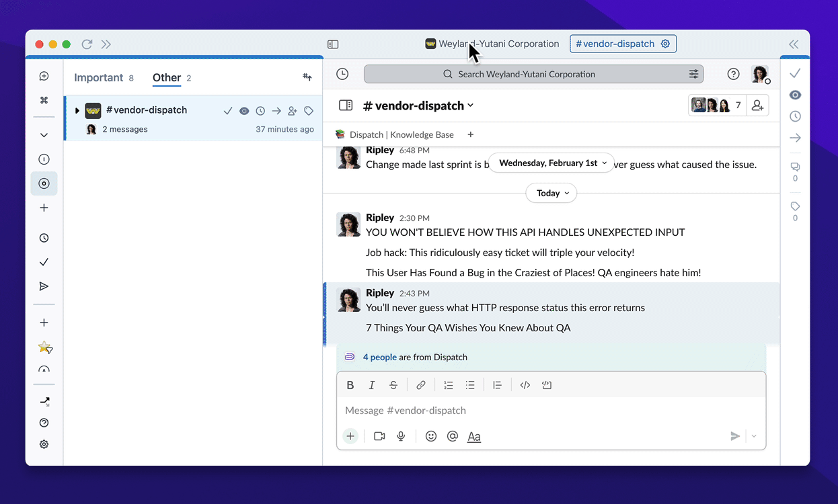The width and height of the screenshot is (838, 504).
Task: Open the channel members list showing 7
Action: tap(717, 106)
